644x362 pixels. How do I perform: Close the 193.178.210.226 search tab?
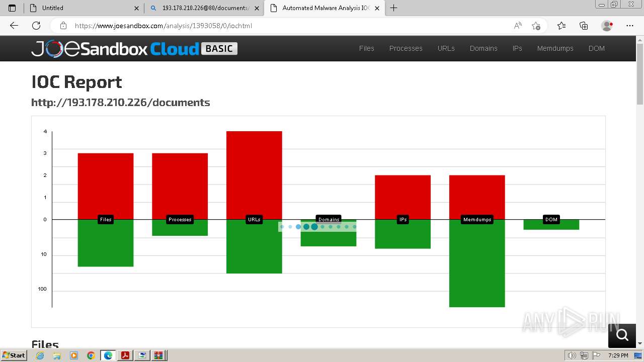click(257, 8)
